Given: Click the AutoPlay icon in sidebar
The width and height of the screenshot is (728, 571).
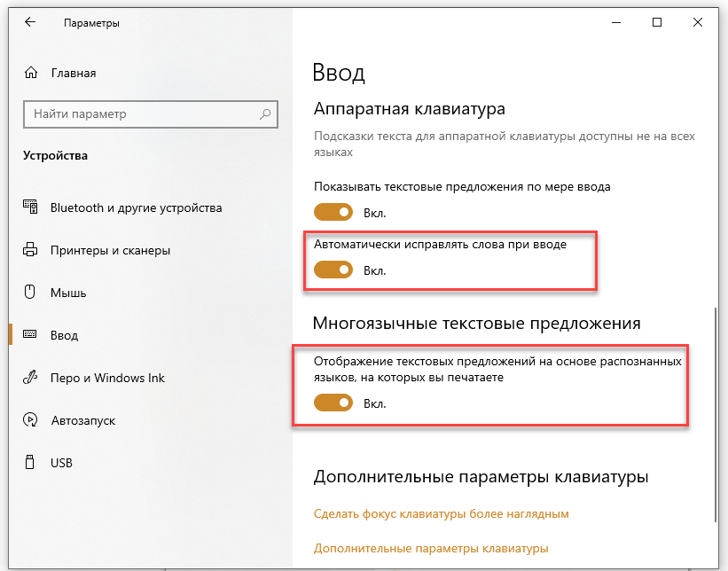Looking at the screenshot, I should pos(30,419).
